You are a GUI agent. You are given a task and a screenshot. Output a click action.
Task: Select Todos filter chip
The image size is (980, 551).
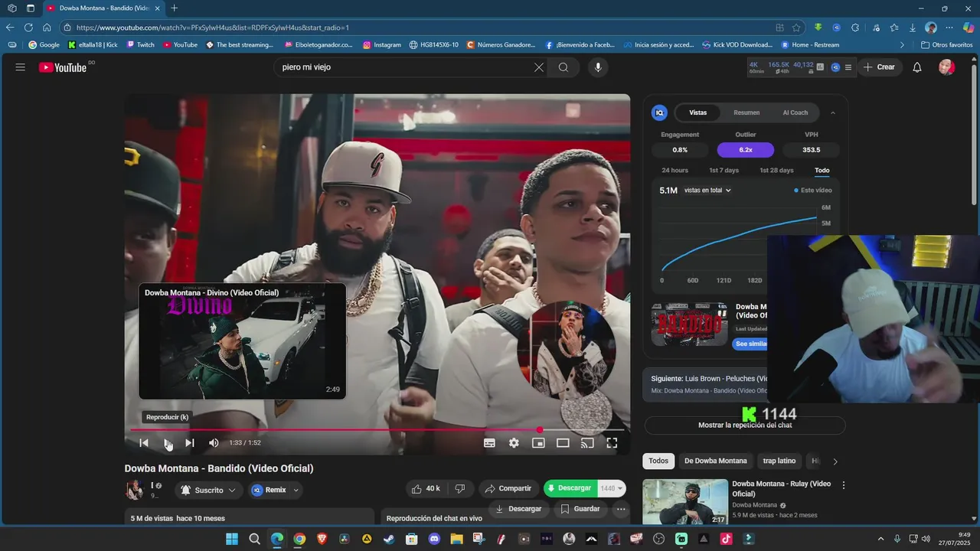(658, 461)
